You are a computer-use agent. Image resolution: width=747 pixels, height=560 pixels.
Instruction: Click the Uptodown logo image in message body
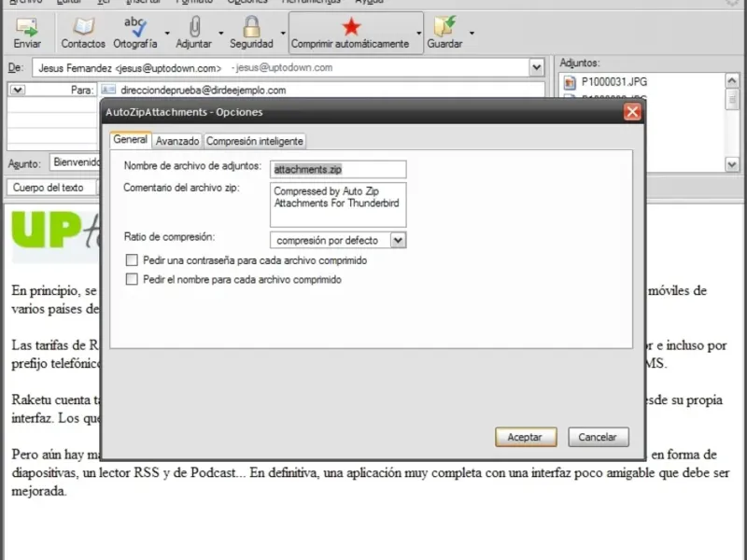tap(55, 237)
